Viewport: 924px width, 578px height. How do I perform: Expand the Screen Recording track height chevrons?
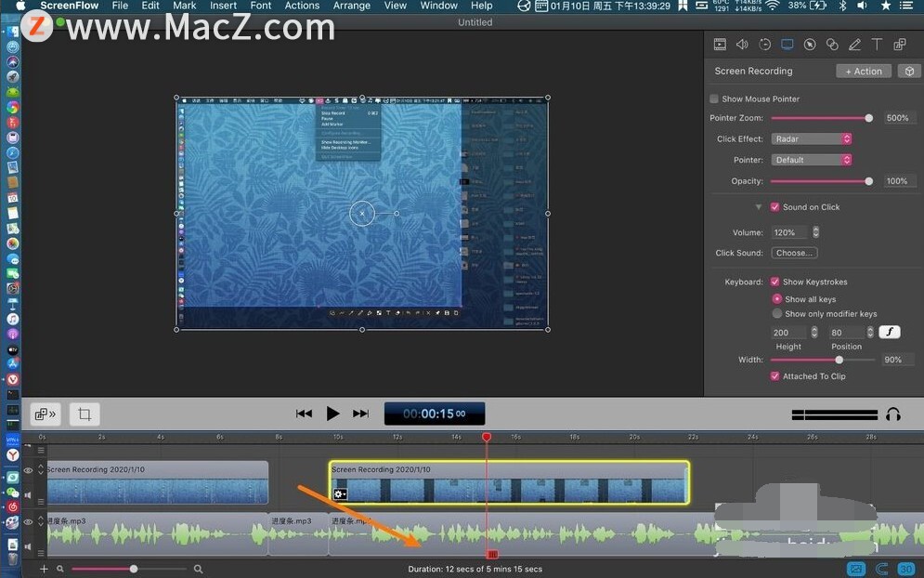[x=41, y=469]
